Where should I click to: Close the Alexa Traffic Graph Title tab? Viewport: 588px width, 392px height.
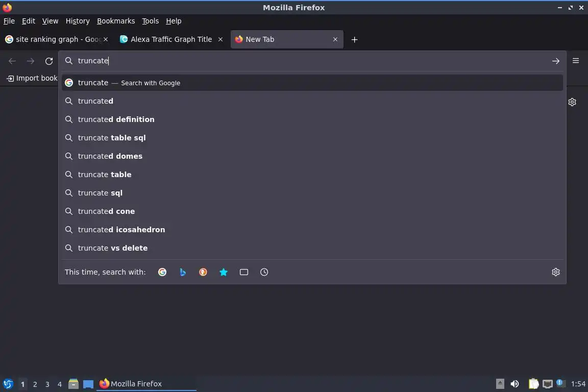pyautogui.click(x=220, y=39)
